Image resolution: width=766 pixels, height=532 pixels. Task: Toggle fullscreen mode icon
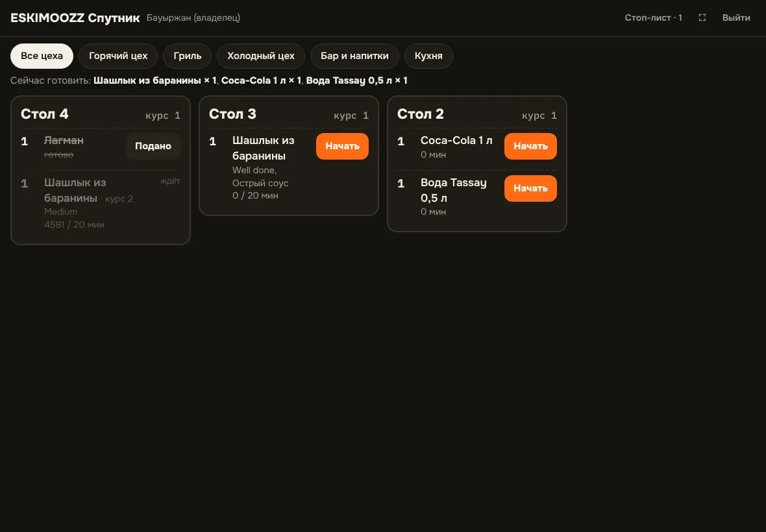click(702, 18)
